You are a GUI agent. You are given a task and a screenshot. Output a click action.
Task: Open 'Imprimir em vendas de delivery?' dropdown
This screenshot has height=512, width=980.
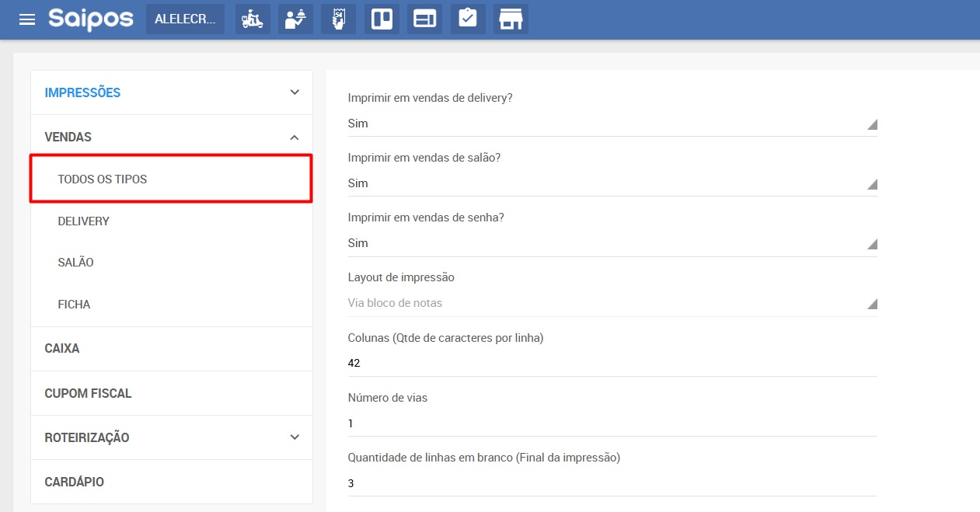[612, 124]
